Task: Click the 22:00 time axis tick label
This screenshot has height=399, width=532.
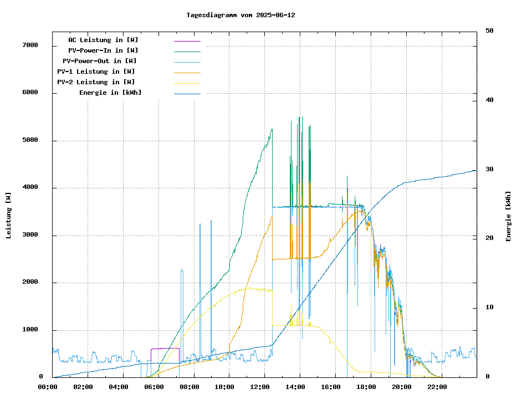Action: pyautogui.click(x=437, y=387)
